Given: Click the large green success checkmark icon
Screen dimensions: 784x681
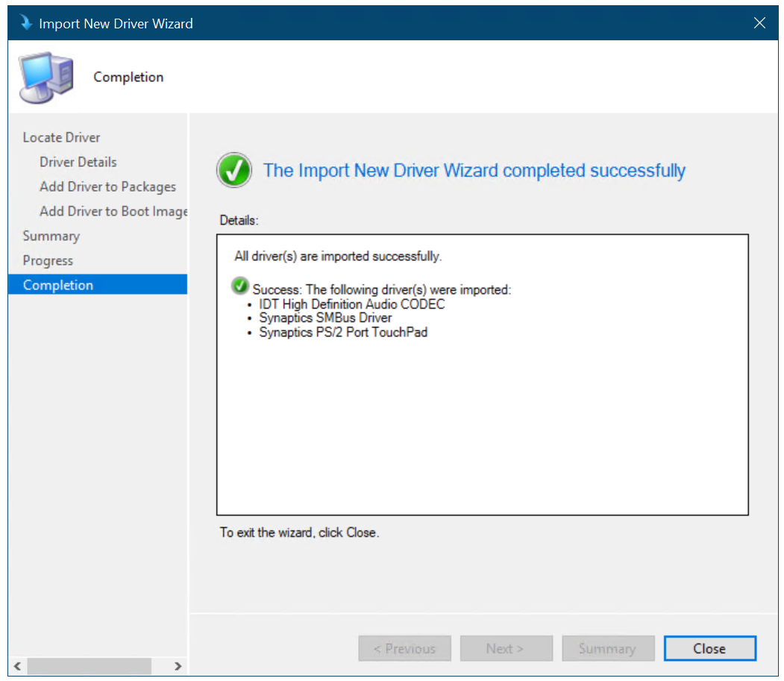Looking at the screenshot, I should tap(233, 170).
